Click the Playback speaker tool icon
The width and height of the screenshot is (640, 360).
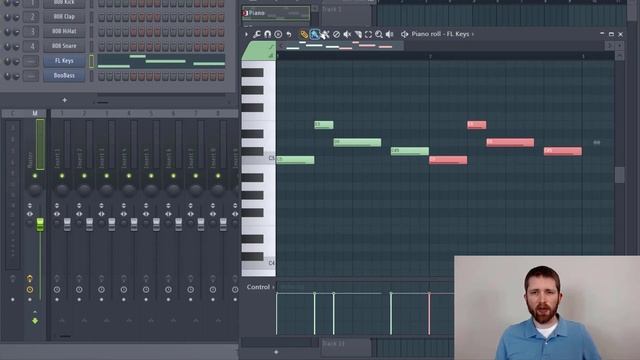(x=389, y=34)
